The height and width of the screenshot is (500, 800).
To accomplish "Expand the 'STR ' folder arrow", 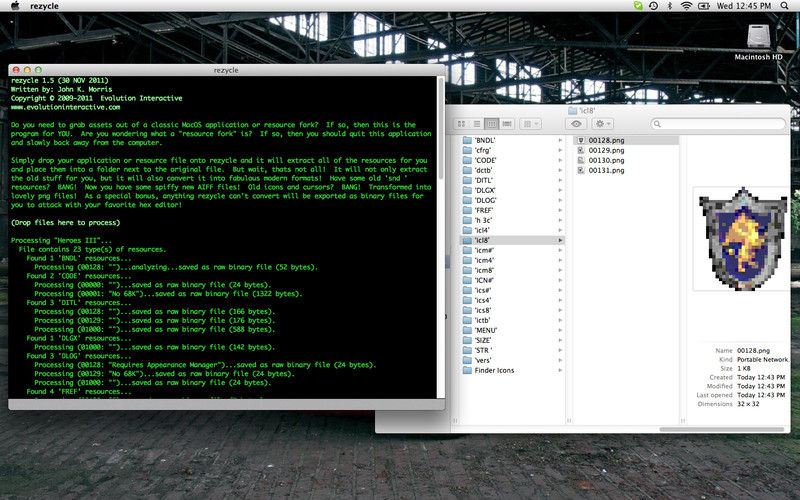I will point(560,350).
